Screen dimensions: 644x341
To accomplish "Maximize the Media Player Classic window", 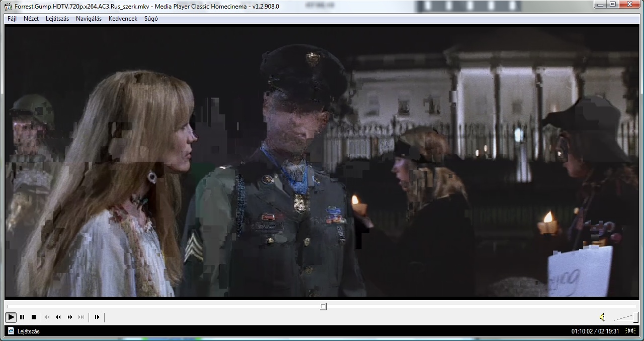I will (x=612, y=5).
